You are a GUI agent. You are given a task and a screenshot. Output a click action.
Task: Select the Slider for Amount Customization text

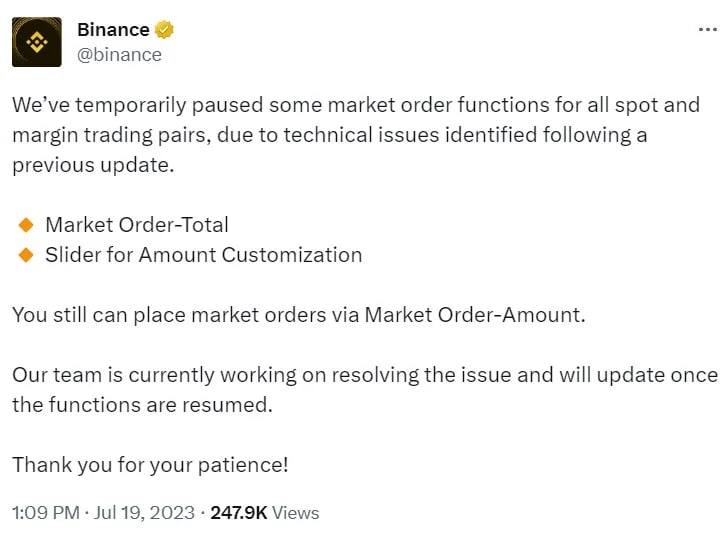pos(203,255)
